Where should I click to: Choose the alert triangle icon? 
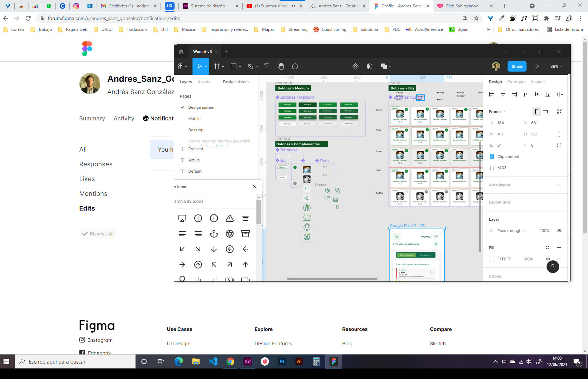tap(230, 218)
